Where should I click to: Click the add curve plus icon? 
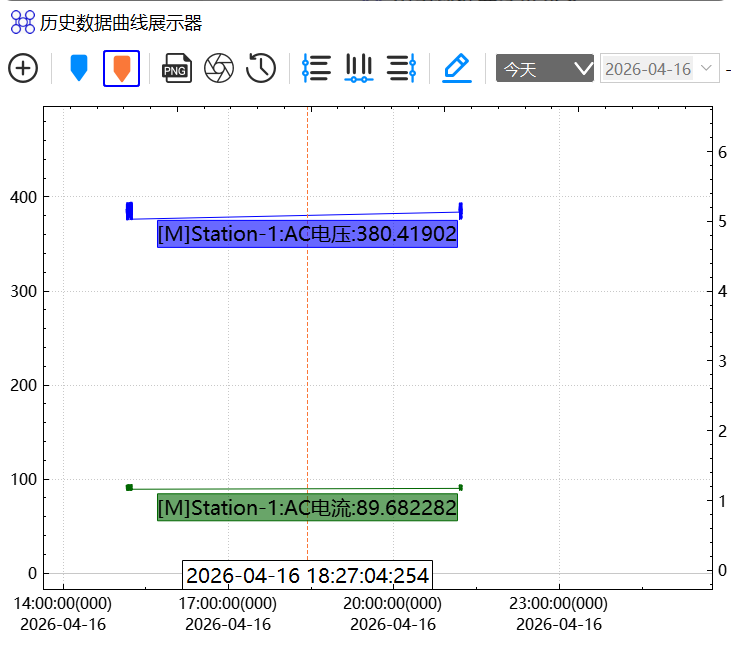point(23,68)
